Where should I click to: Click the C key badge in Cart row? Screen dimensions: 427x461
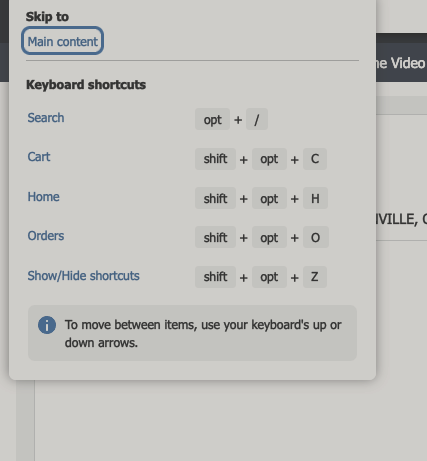click(x=315, y=159)
